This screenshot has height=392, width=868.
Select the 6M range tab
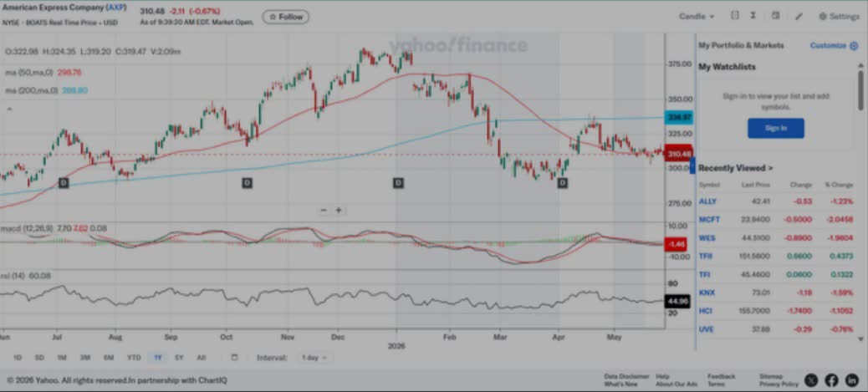(109, 358)
